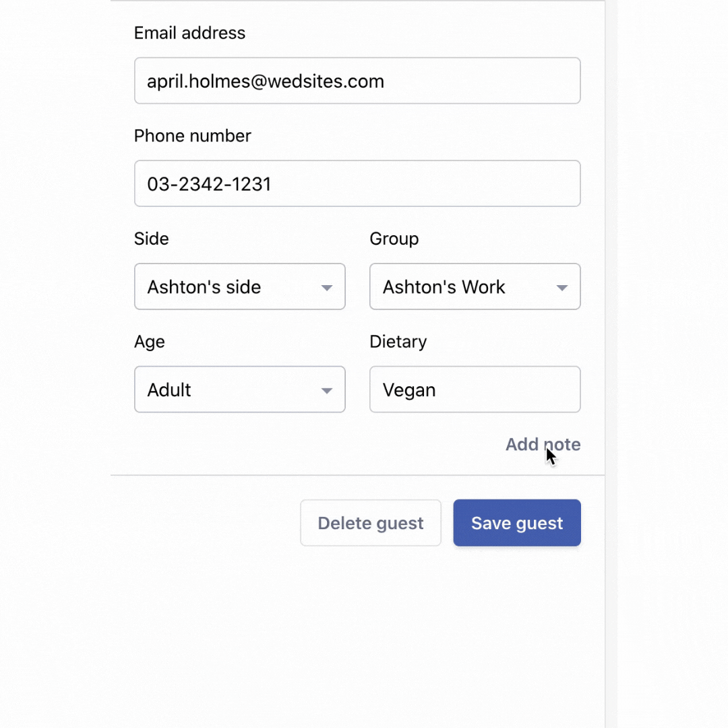728x728 pixels.
Task: Focus the Phone number input field
Action: 357,183
